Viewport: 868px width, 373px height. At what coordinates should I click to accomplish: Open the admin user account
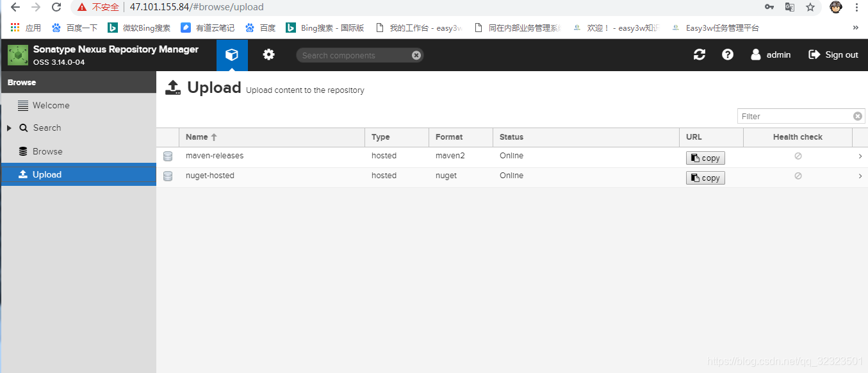771,55
